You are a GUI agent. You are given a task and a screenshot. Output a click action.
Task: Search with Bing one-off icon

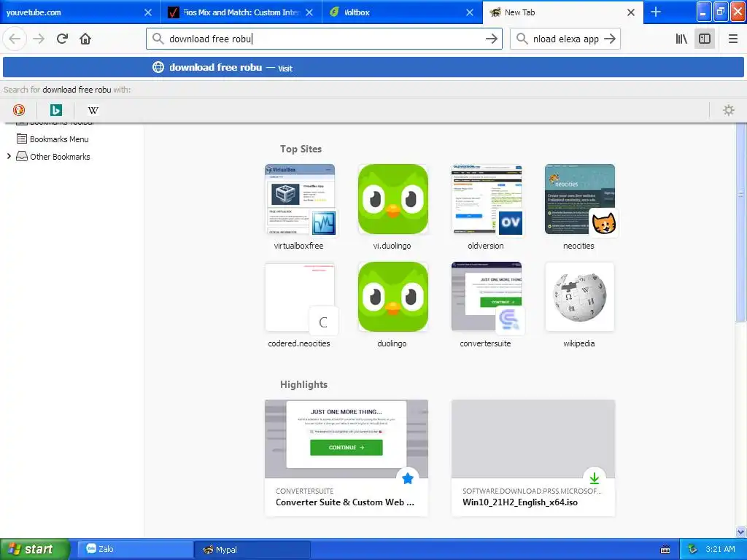(x=55, y=110)
